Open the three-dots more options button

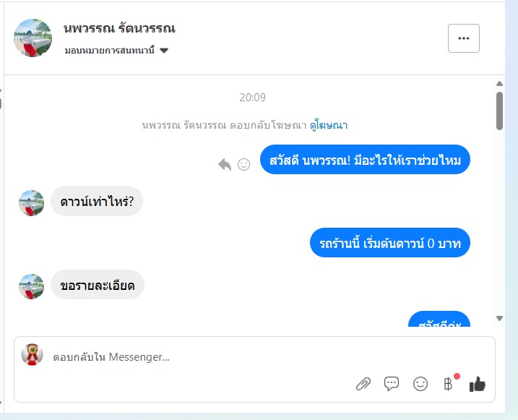pos(464,38)
